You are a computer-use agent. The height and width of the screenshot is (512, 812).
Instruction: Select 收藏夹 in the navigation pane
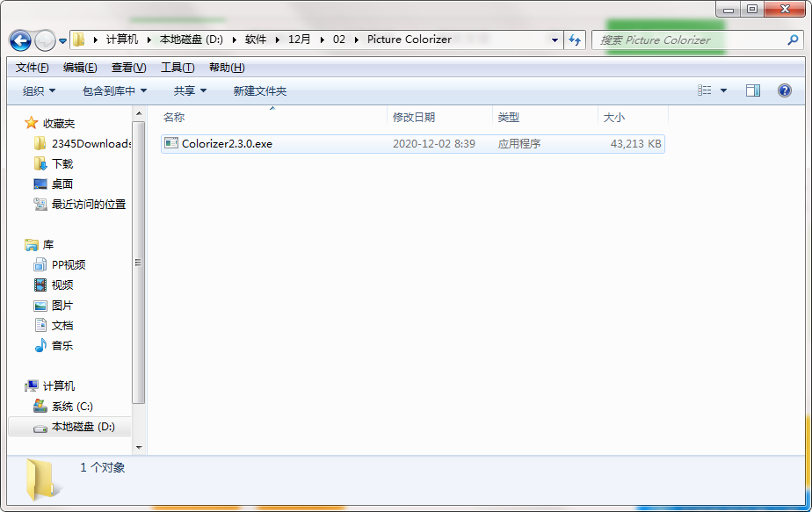coord(59,124)
